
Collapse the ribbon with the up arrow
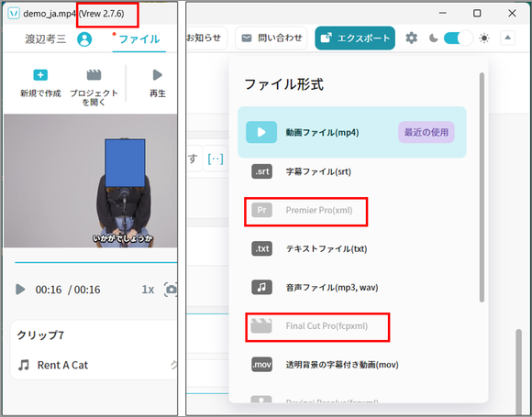coord(507,38)
